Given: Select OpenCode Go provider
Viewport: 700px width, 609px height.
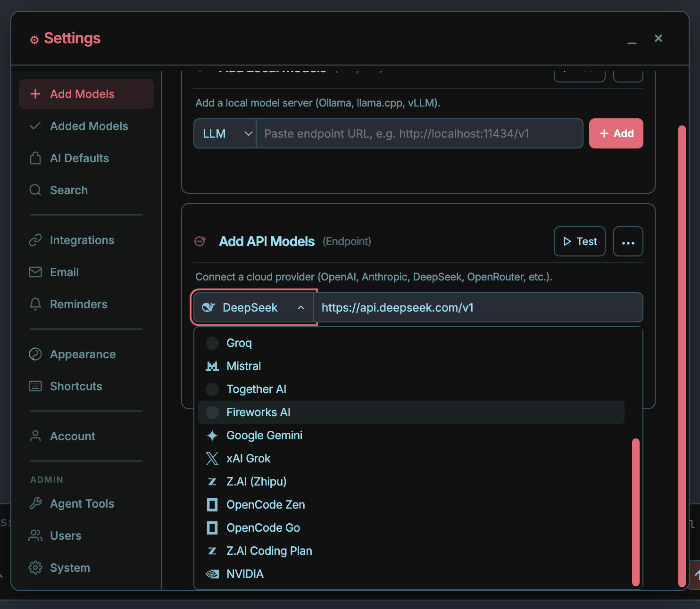Looking at the screenshot, I should (411, 527).
